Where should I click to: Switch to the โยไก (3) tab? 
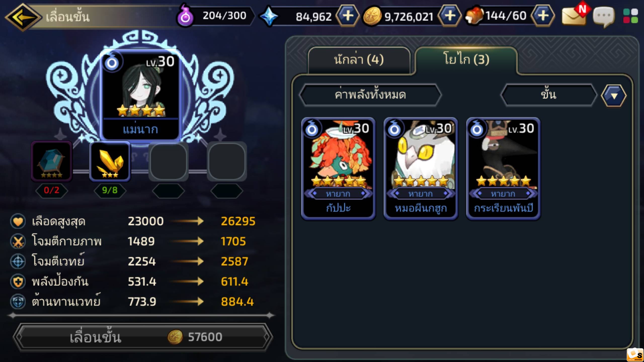point(466,60)
